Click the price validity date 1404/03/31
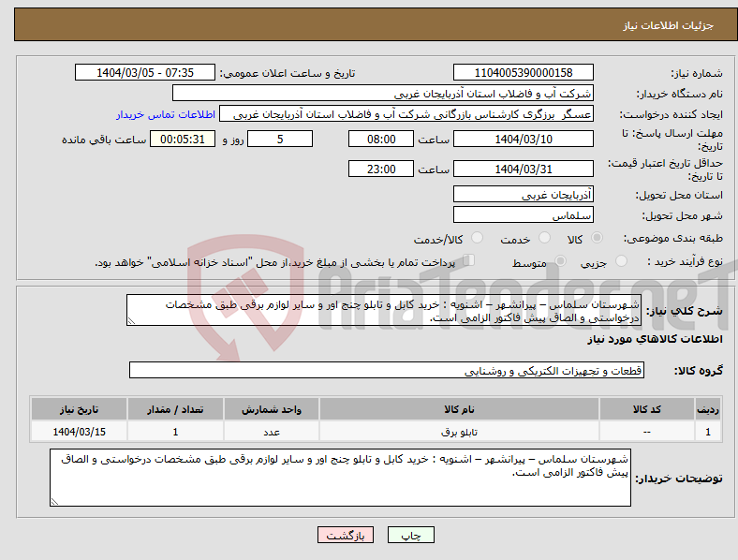The image size is (738, 560). coord(523,169)
